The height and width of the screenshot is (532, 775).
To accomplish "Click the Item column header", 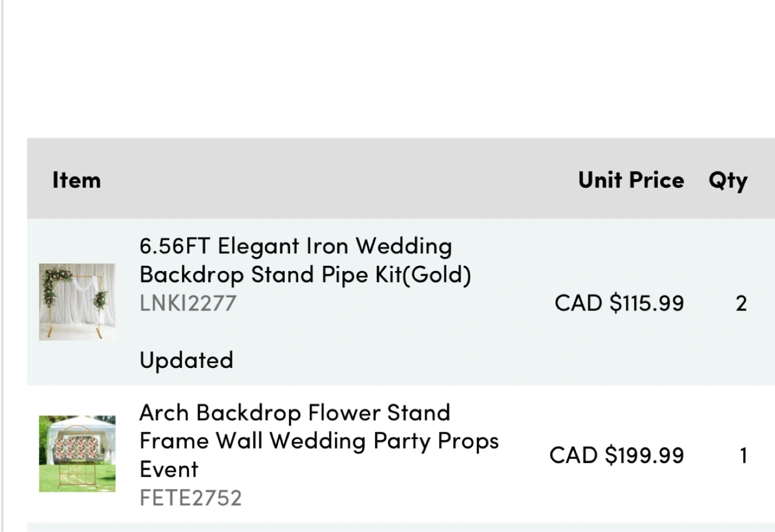I will tap(76, 180).
